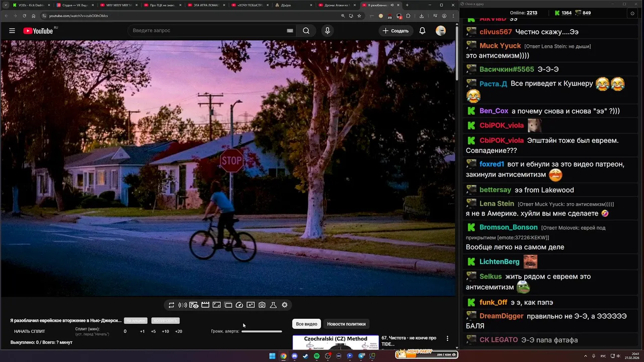Screen dimensions: 644x362
Task: Open Discord from the taskbar
Action: click(x=294, y=356)
